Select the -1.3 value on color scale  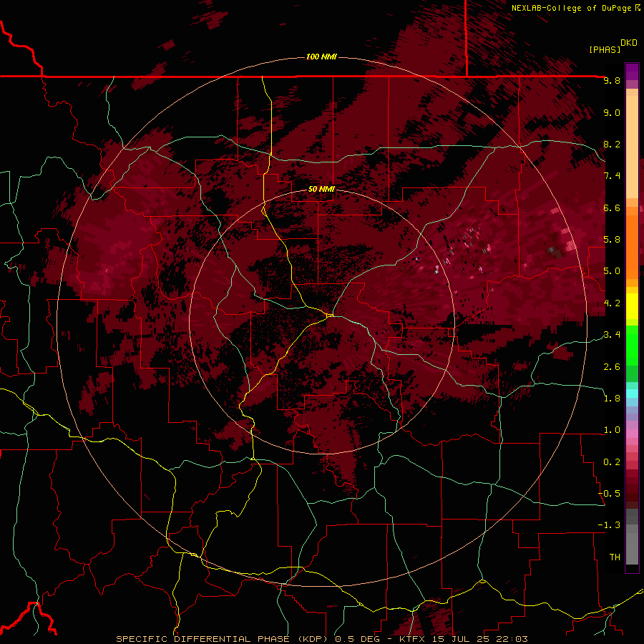610,525
